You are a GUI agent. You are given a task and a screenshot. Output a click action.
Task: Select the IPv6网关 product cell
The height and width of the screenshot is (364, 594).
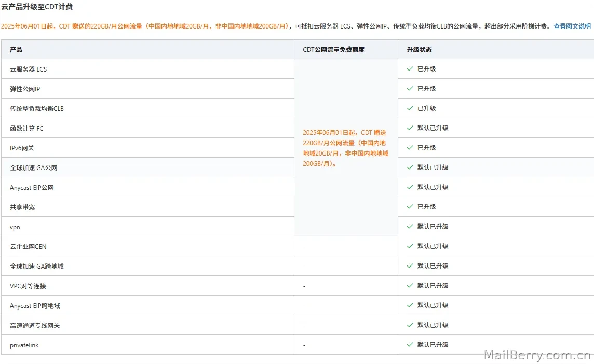point(148,148)
